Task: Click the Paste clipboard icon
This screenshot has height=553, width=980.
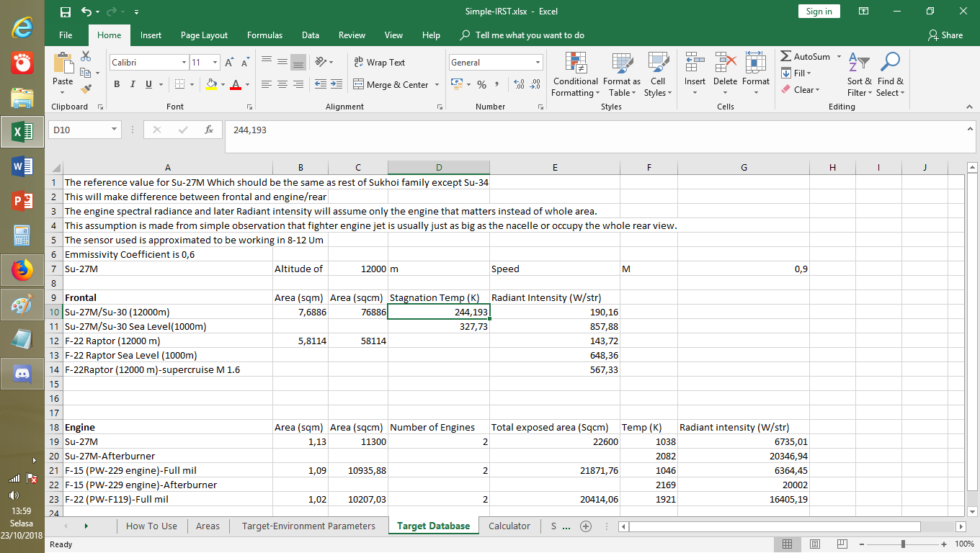Action: pos(63,63)
